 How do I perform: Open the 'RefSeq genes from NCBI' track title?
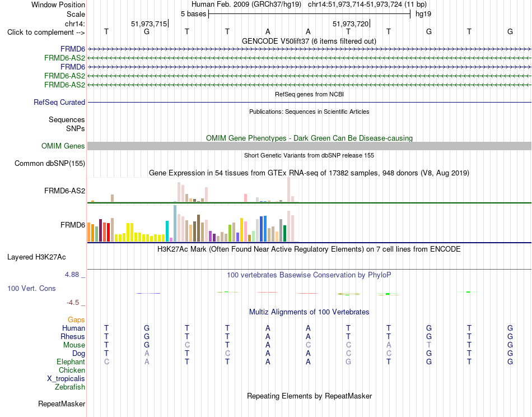click(x=309, y=94)
